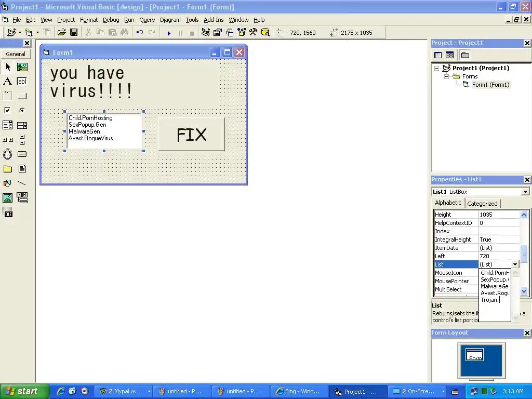Select the Timer control tool
Viewport: 532px width, 399px height.
[7, 154]
